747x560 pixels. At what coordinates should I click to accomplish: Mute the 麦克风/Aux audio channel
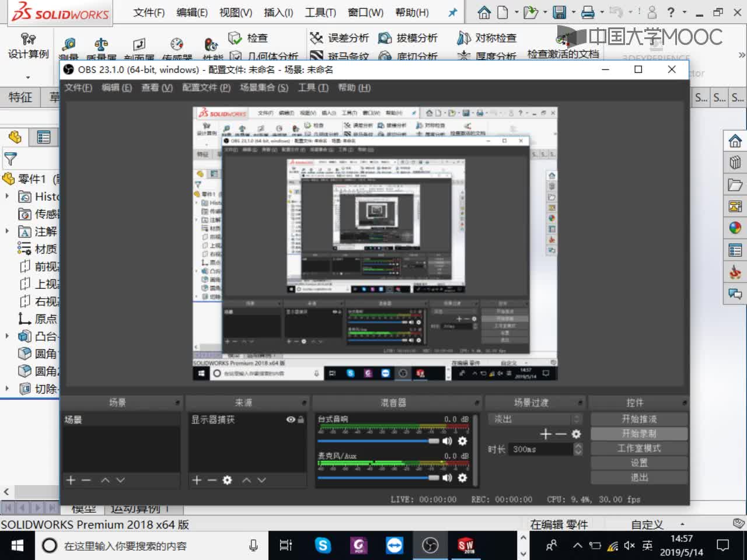pos(447,478)
